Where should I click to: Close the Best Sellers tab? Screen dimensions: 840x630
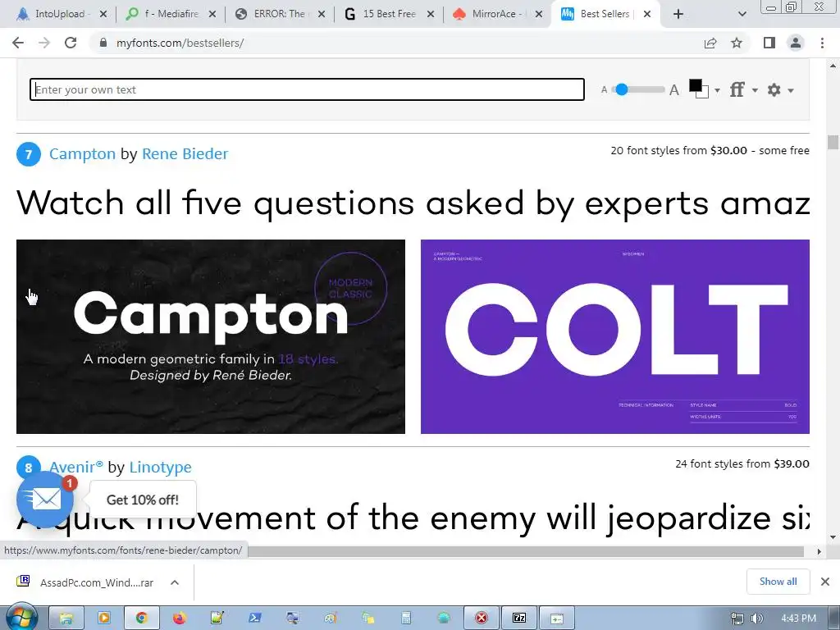(x=647, y=14)
